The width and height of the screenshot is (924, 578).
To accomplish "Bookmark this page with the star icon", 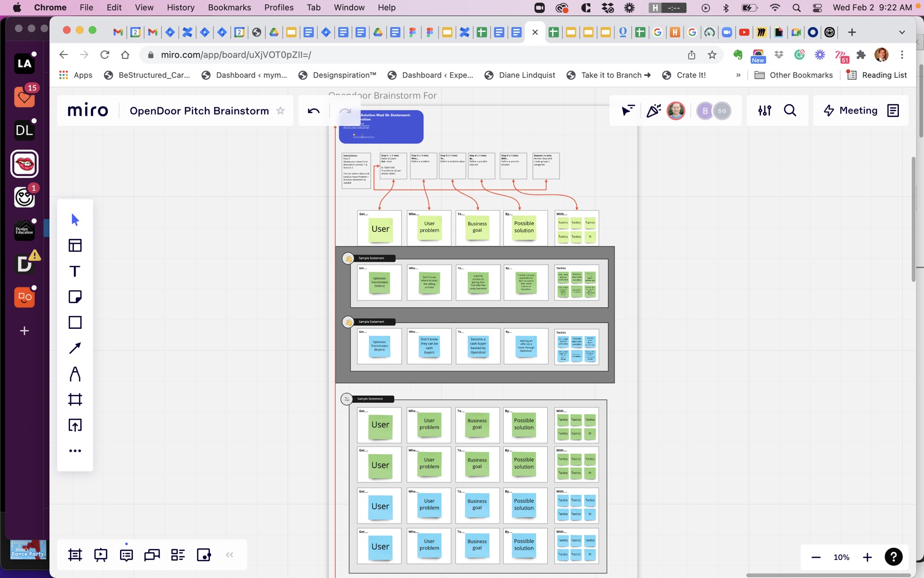I will click(712, 54).
